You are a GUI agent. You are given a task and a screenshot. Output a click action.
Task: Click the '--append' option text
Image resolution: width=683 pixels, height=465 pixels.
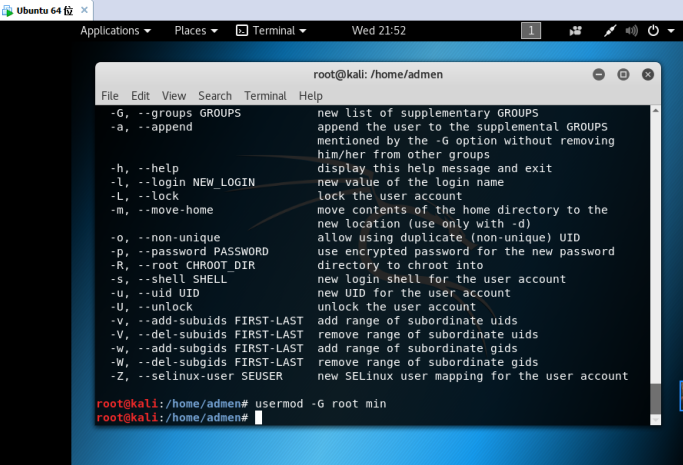(x=165, y=127)
